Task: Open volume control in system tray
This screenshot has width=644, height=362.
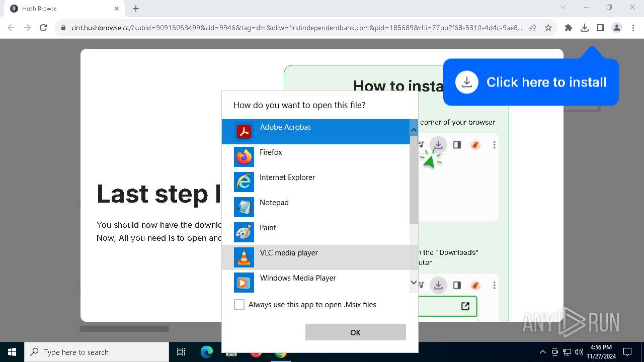Action: pyautogui.click(x=579, y=352)
